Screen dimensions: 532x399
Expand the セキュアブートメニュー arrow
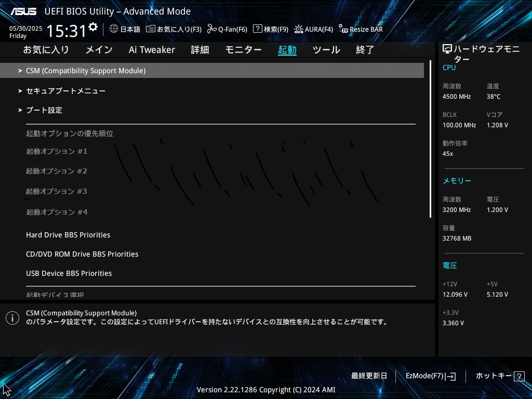(20, 91)
